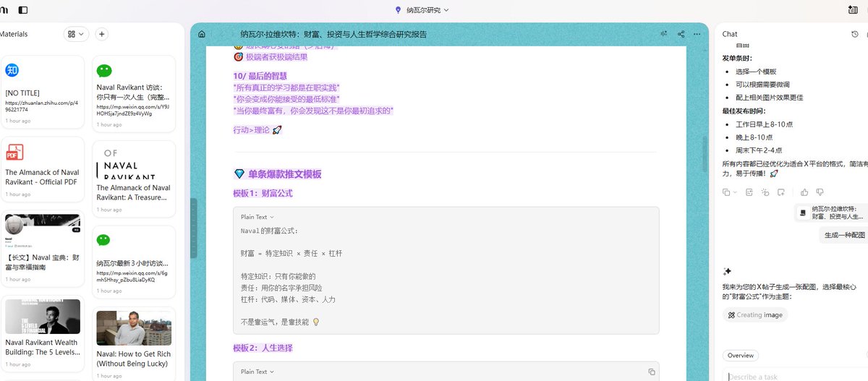Add a new material with plus button

(x=101, y=34)
